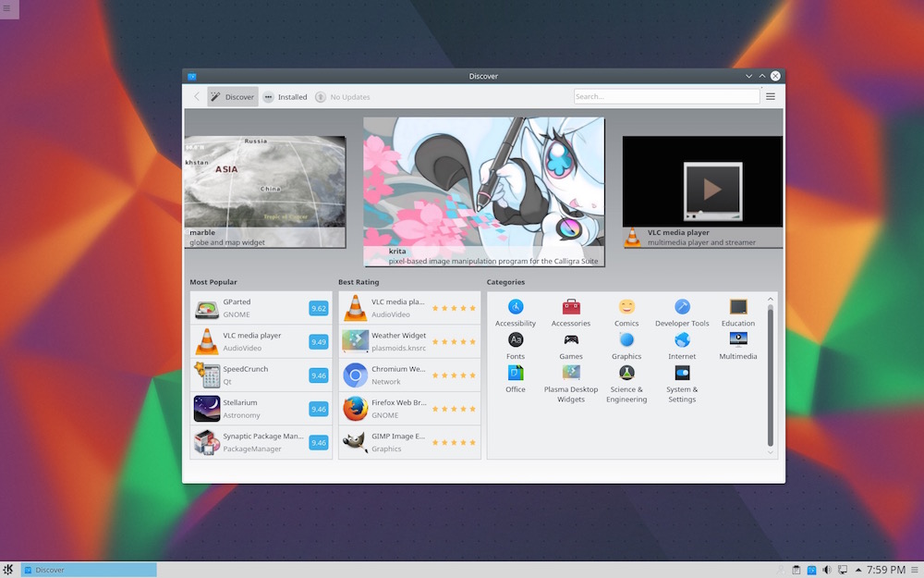924x578 pixels.
Task: Click the star rating of Weather Widget
Action: pos(454,341)
